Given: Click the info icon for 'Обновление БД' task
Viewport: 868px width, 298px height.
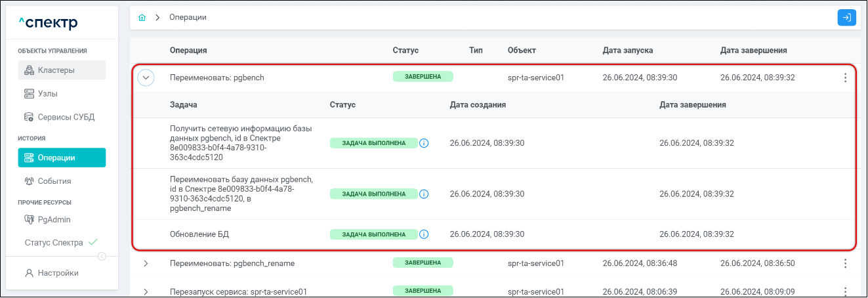Looking at the screenshot, I should click(424, 234).
